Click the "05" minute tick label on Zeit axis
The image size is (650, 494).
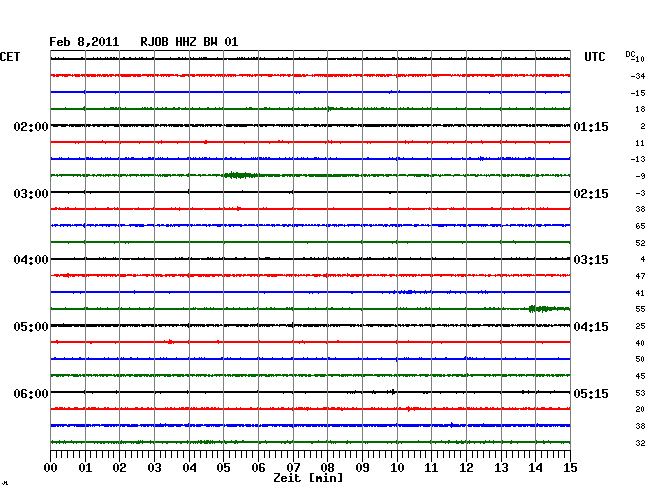coord(223,468)
